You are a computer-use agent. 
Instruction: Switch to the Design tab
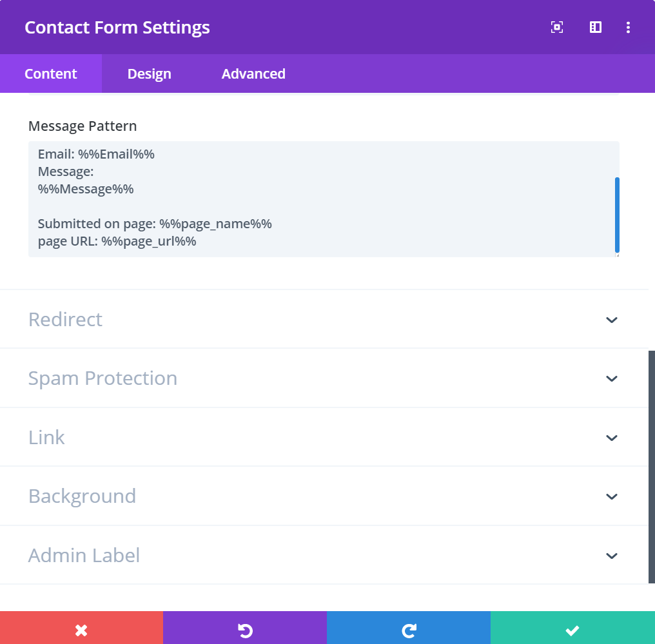coord(149,73)
